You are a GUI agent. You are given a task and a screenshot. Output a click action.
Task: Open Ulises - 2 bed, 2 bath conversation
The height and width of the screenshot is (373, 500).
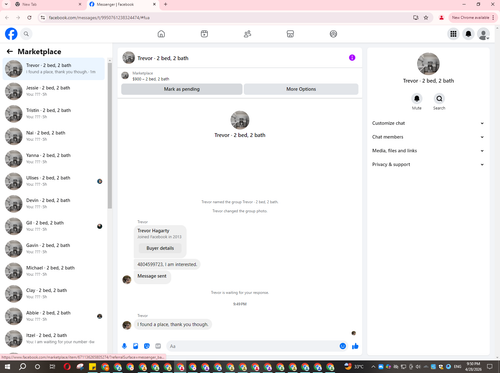point(54,181)
